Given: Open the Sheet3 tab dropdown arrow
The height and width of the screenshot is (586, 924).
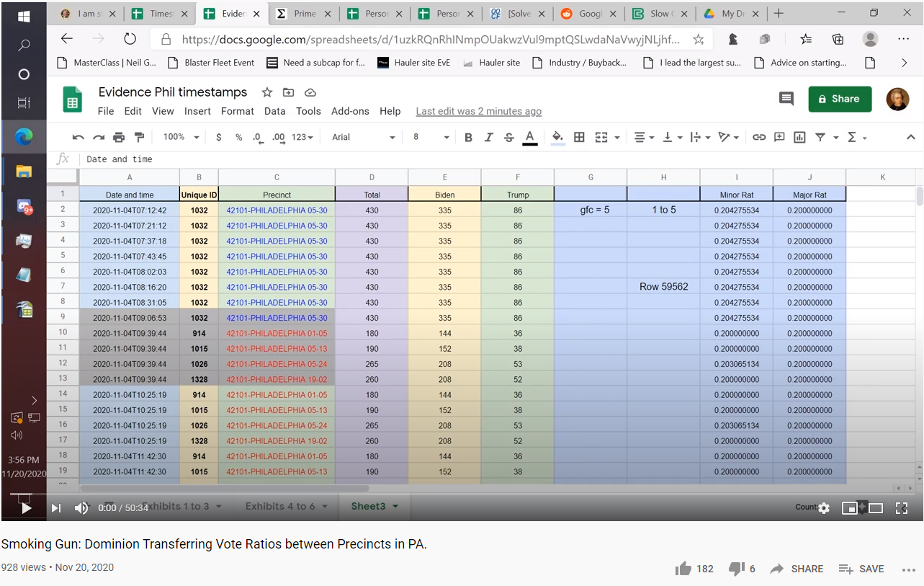Looking at the screenshot, I should [x=395, y=507].
